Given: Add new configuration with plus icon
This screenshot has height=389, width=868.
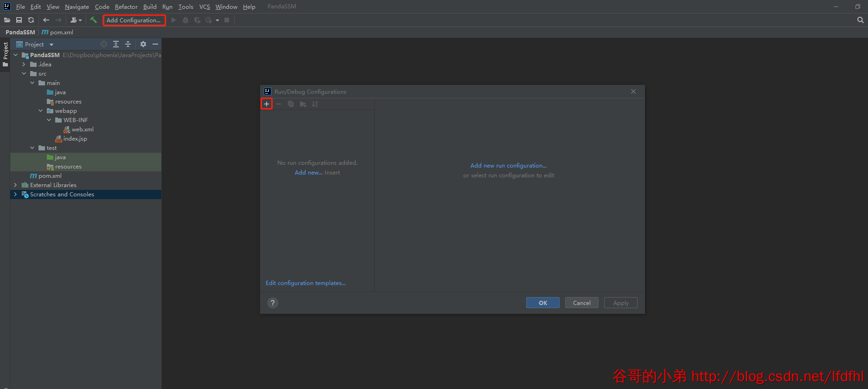Looking at the screenshot, I should coord(267,104).
